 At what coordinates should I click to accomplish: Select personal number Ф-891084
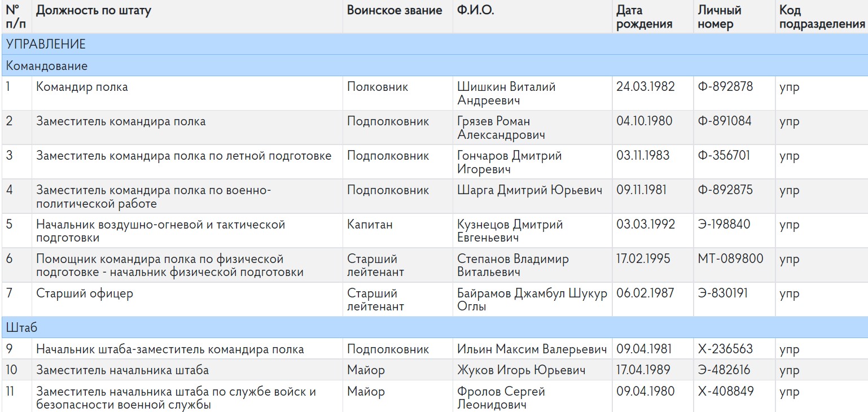(724, 121)
